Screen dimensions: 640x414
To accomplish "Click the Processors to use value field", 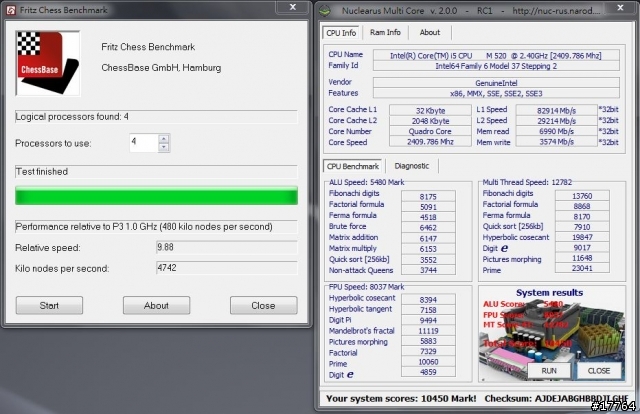I will click(x=144, y=143).
